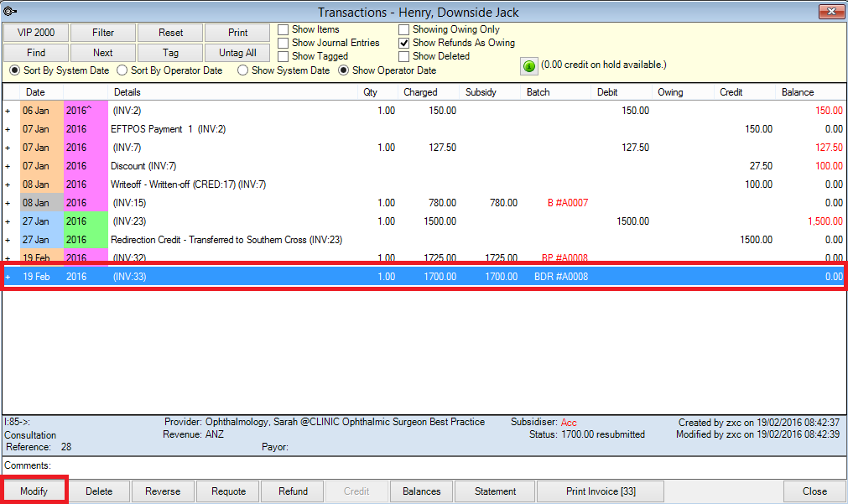Screen dimensions: 848x504
Task: Choose Show System Date radio button
Action: [243, 70]
